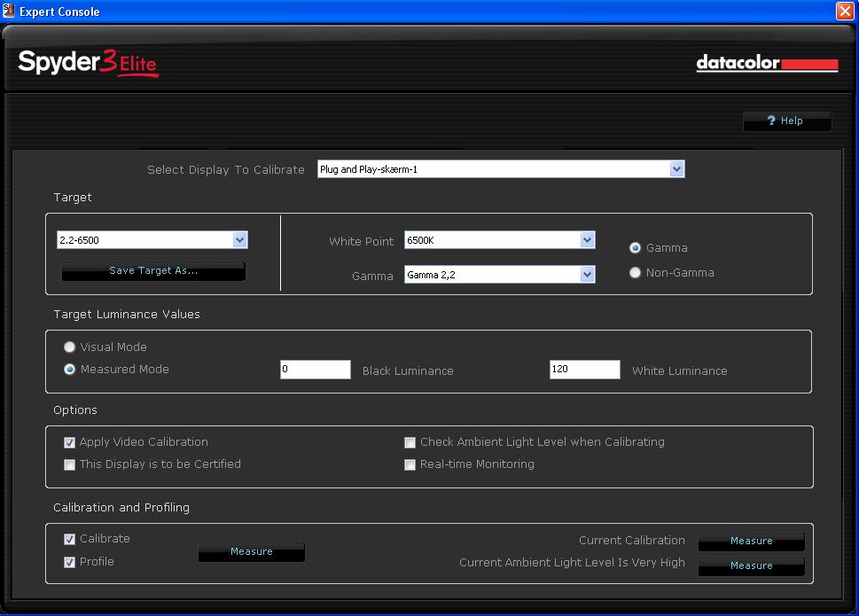859x616 pixels.
Task: Click the Spyder3 Elite logo
Action: (x=88, y=63)
